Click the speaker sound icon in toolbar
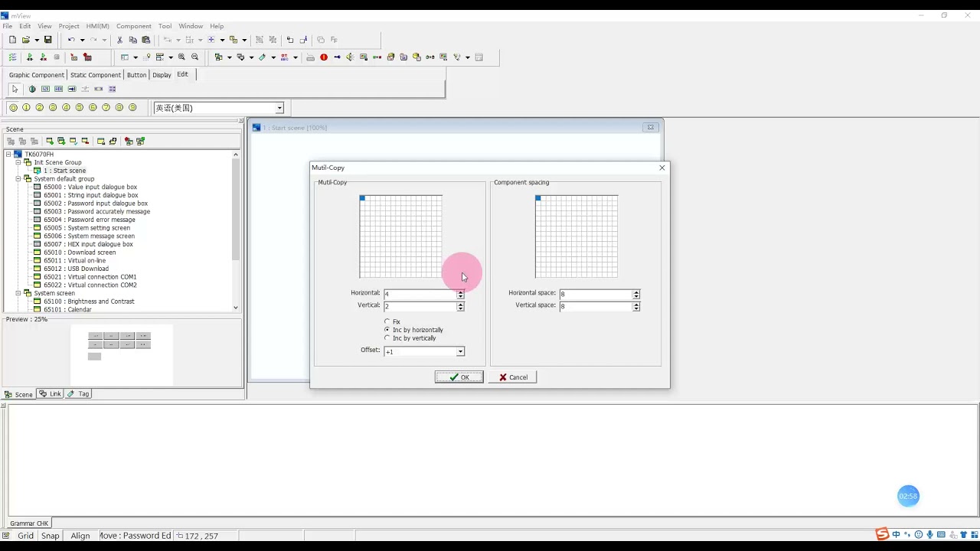Screen dimensions: 980x551 (x=350, y=57)
